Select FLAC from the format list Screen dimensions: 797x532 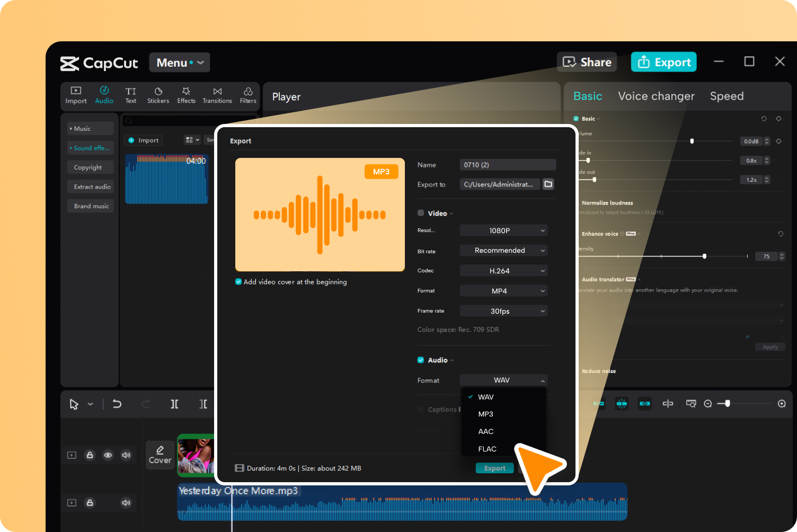(487, 449)
